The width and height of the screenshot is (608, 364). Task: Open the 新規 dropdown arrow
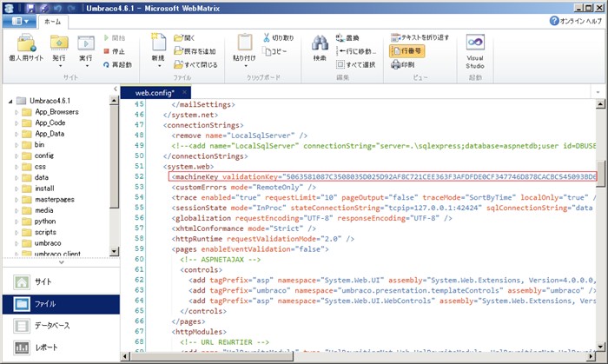point(159,66)
